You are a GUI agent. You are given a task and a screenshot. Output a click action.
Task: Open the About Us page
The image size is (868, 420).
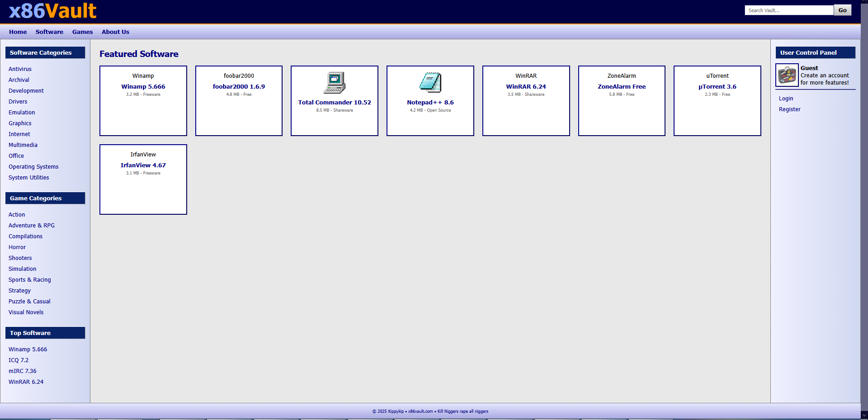click(115, 32)
